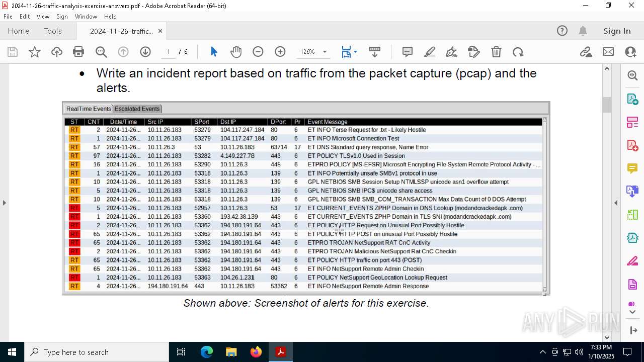Expand the left navigation pane arrow
Viewport: 644px width, 362px height.
[x=5, y=203]
